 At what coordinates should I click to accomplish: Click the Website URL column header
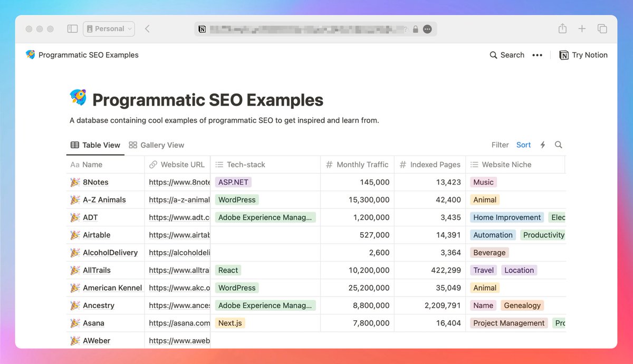[177, 165]
